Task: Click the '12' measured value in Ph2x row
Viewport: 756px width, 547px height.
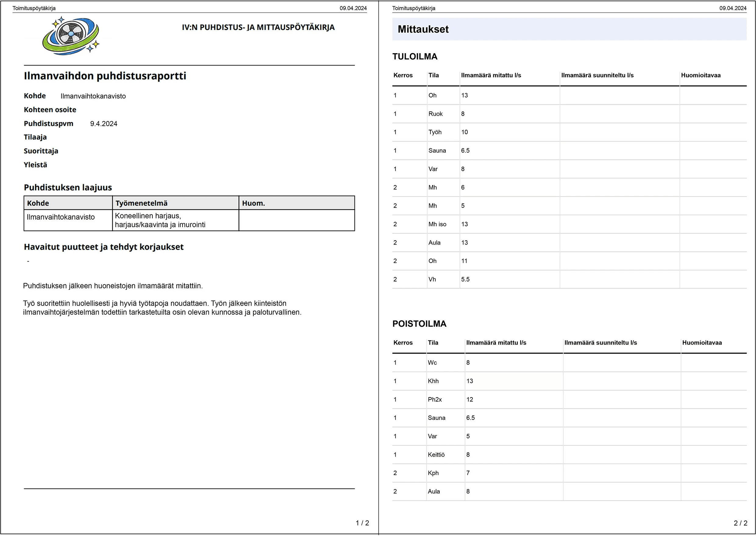Action: [470, 399]
